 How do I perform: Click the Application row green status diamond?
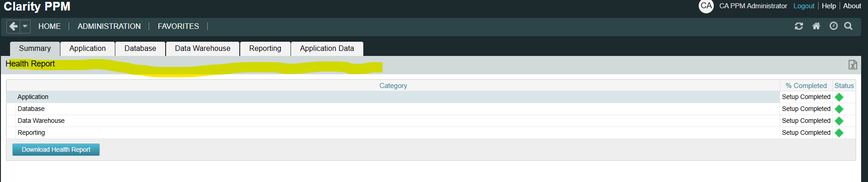coord(839,97)
